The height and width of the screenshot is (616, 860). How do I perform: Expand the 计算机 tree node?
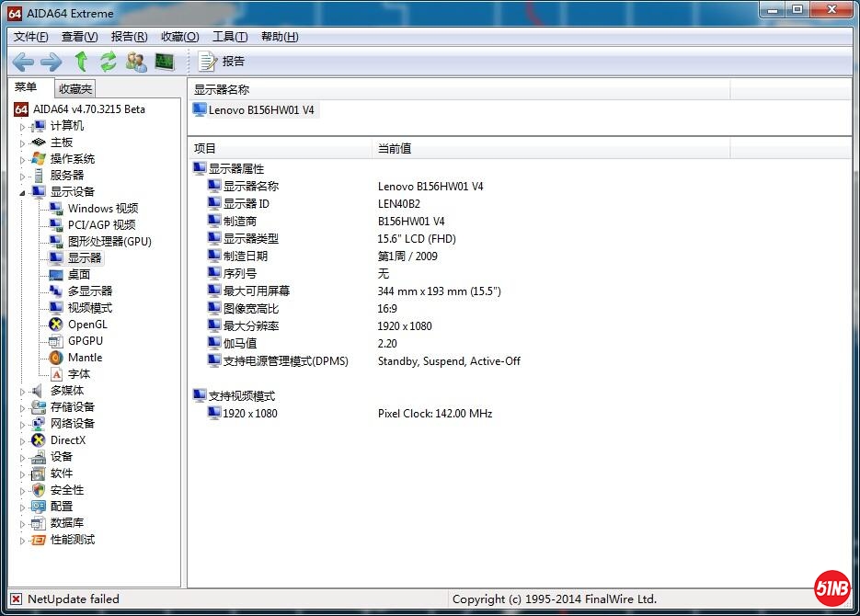[23, 127]
